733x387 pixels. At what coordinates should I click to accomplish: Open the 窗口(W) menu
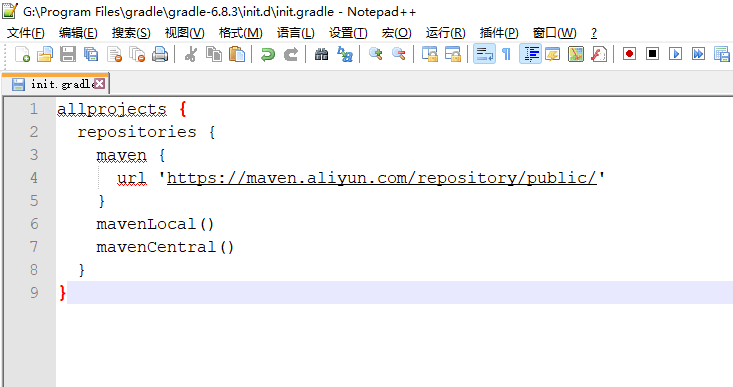click(x=554, y=33)
